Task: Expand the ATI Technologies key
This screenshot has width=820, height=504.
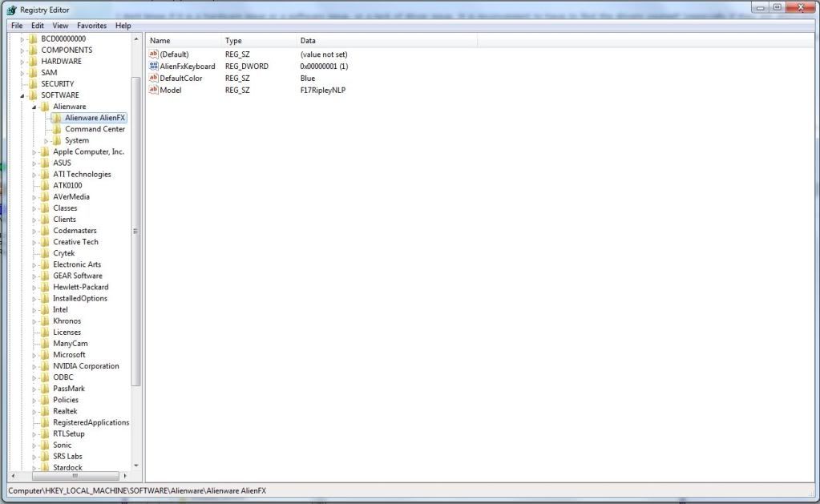Action: [x=34, y=175]
